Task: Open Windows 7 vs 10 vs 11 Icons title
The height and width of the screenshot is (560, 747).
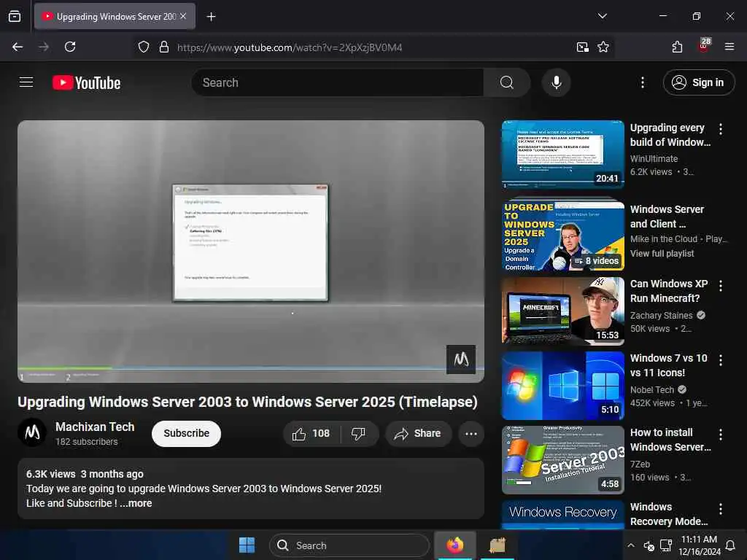Action: click(668, 365)
